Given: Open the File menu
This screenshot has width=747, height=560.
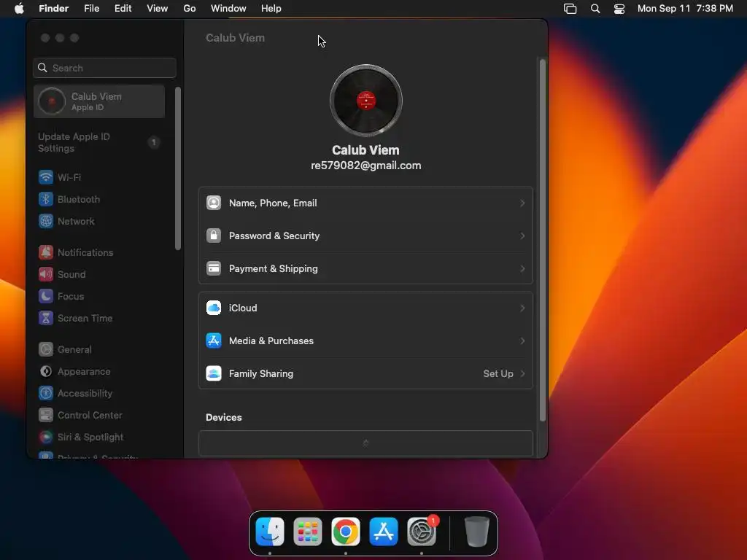Looking at the screenshot, I should click(91, 9).
